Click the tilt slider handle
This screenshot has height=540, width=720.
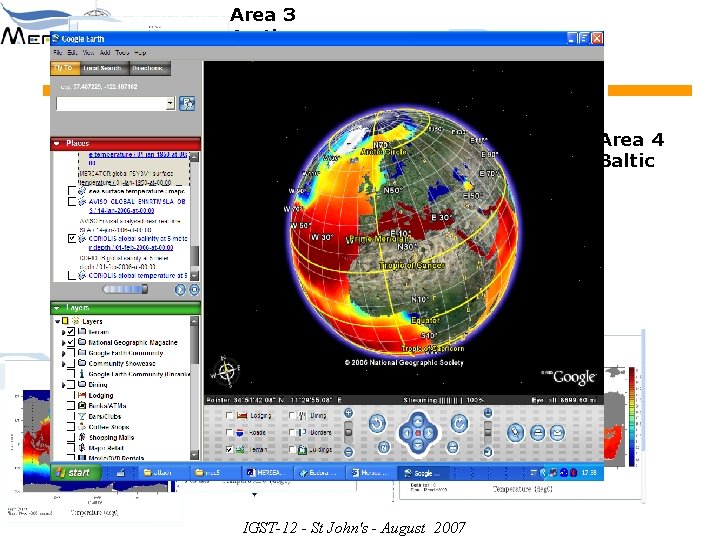pyautogui.click(x=488, y=432)
